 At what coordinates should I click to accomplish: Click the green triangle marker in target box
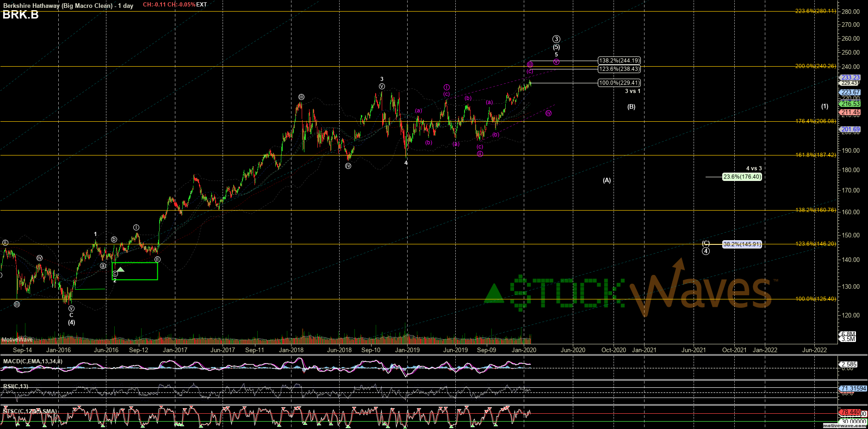pyautogui.click(x=120, y=269)
